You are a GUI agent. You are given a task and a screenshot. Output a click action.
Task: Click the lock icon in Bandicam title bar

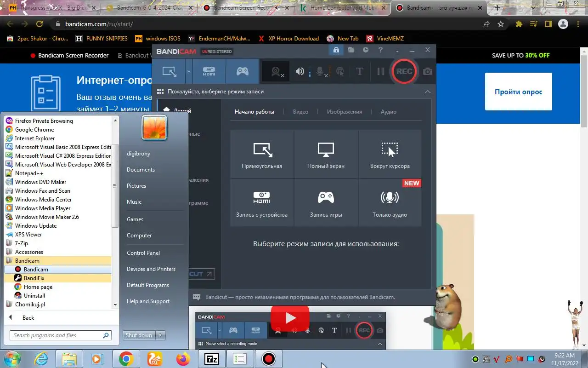[x=336, y=50]
